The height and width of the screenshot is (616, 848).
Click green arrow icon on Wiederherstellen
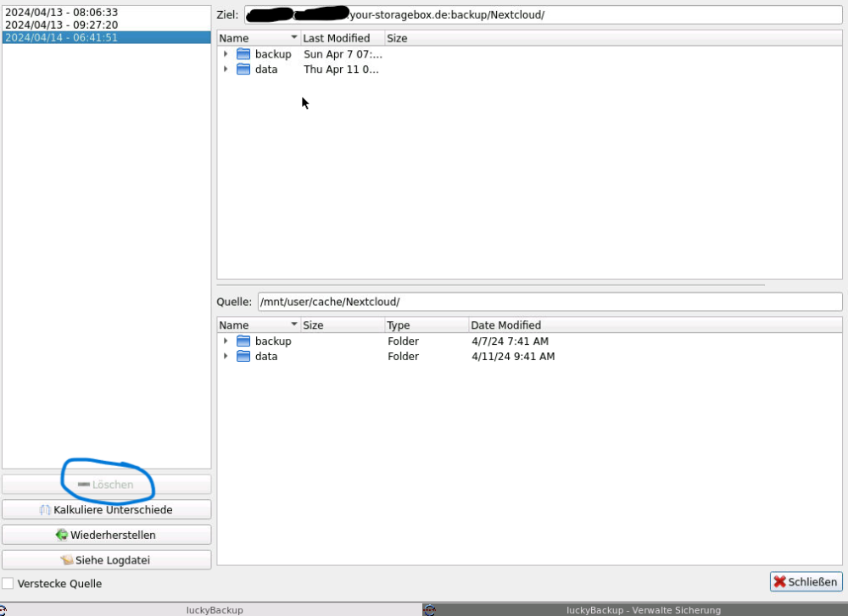click(x=62, y=535)
